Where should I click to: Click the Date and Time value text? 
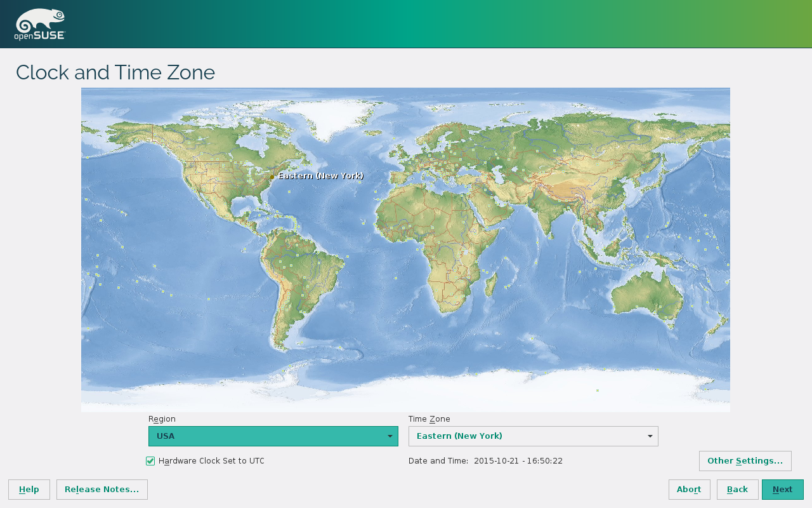click(x=518, y=461)
